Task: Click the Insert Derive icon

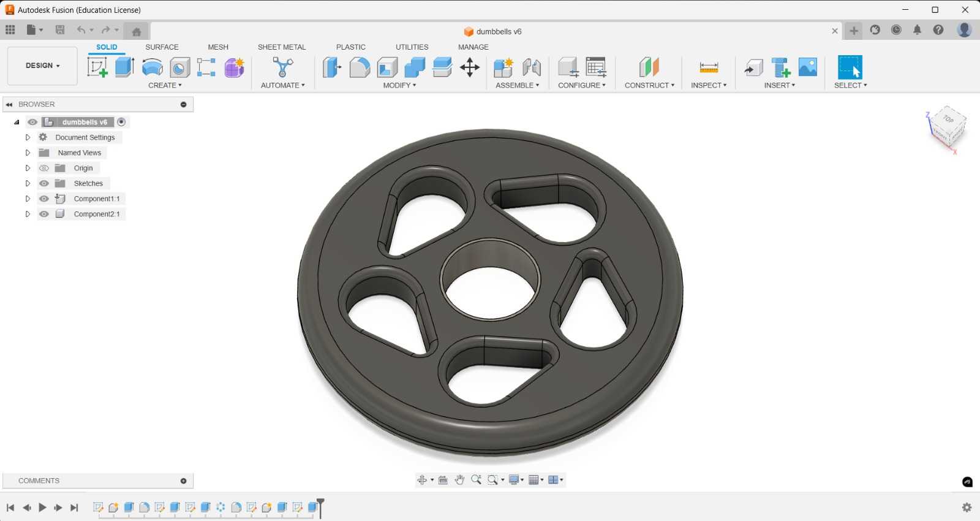Action: pos(753,67)
